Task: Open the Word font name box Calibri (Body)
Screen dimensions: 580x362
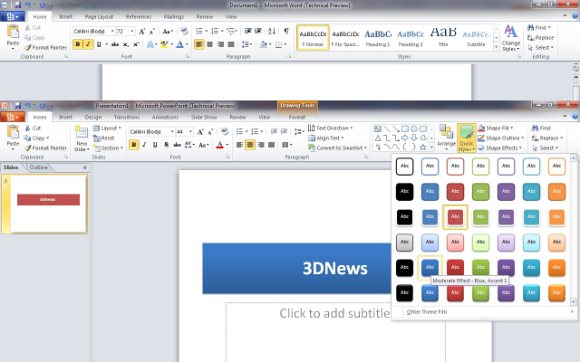Action: tap(94, 31)
